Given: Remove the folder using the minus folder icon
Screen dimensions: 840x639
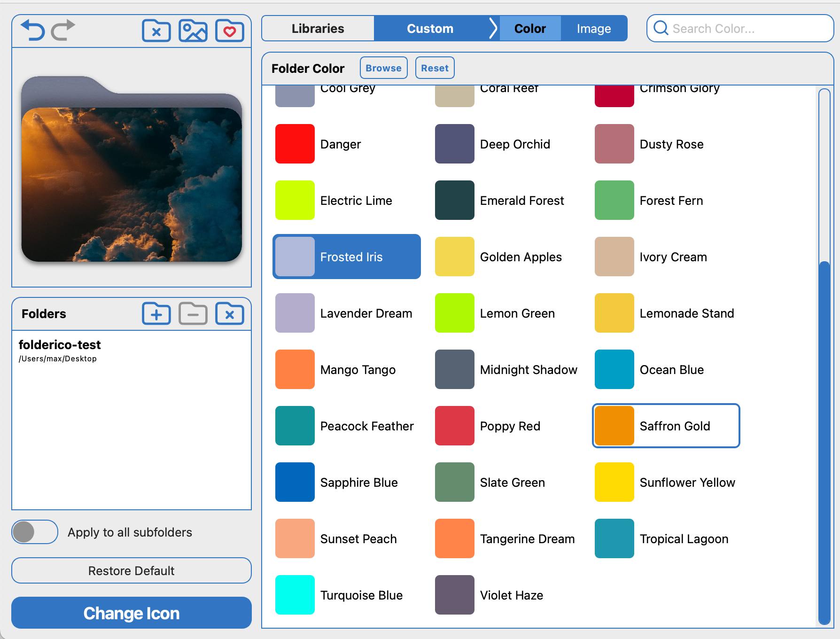Looking at the screenshot, I should pos(193,314).
